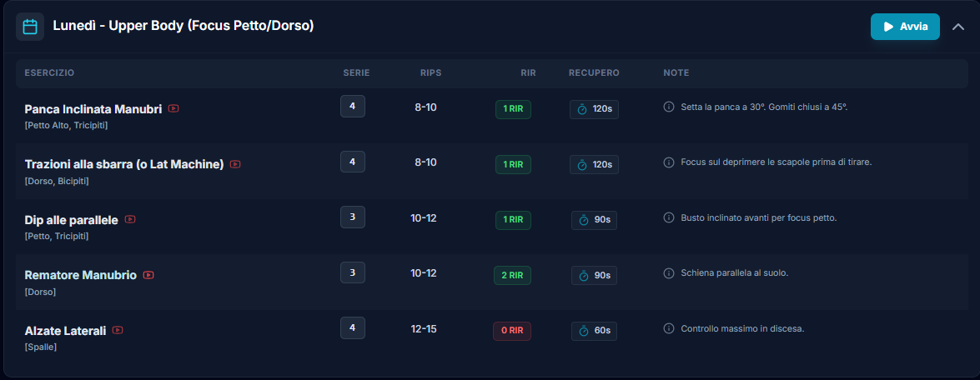980x380 pixels.
Task: Click the NOTE column header
Action: (676, 73)
